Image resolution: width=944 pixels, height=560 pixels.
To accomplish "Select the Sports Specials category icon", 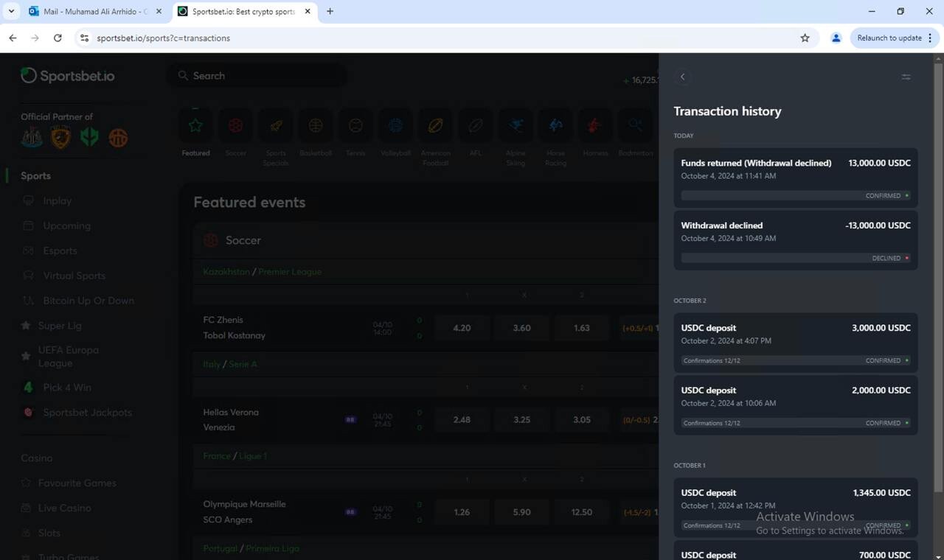I will pos(276,126).
